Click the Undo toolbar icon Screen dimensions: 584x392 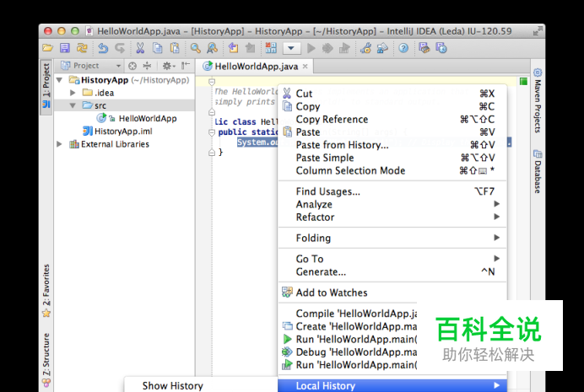click(103, 48)
